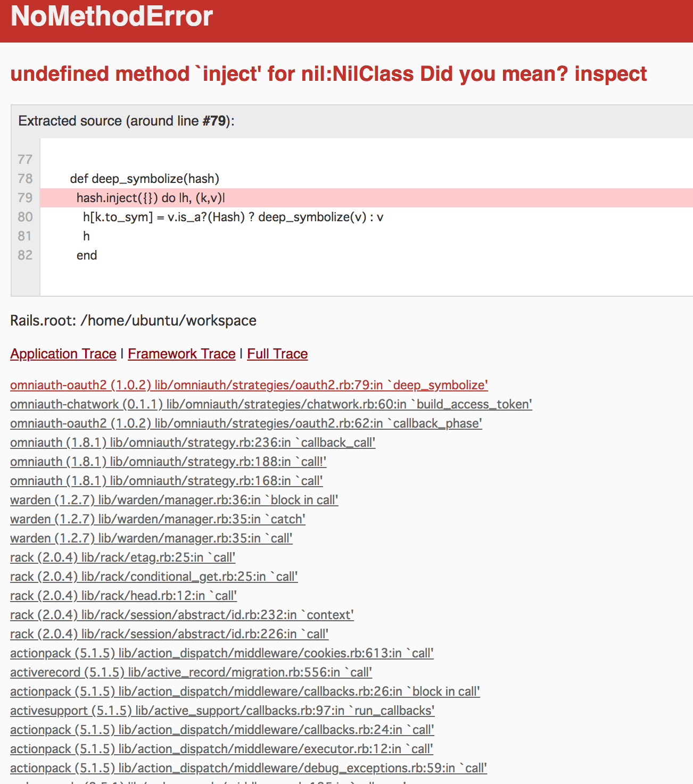
Task: Select rack session id.rb:232 context line
Action: (181, 615)
